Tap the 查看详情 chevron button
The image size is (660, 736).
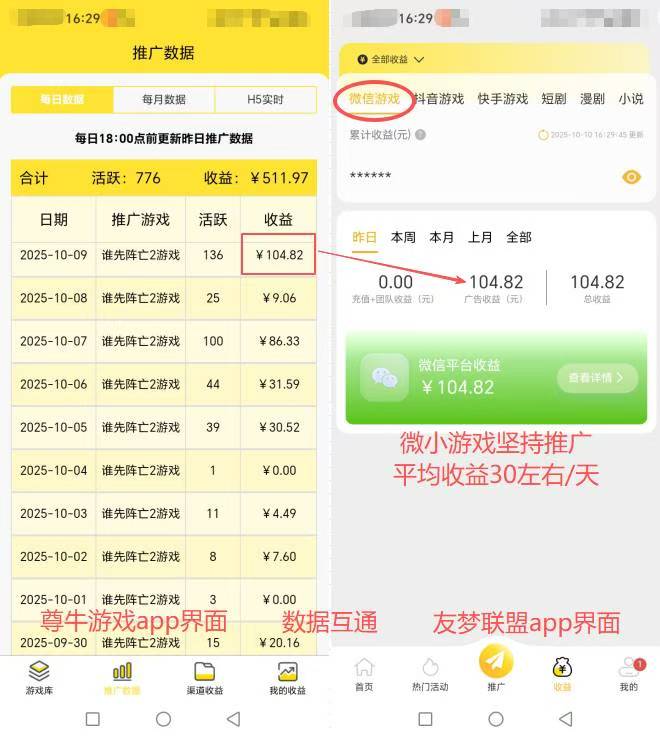(x=597, y=378)
